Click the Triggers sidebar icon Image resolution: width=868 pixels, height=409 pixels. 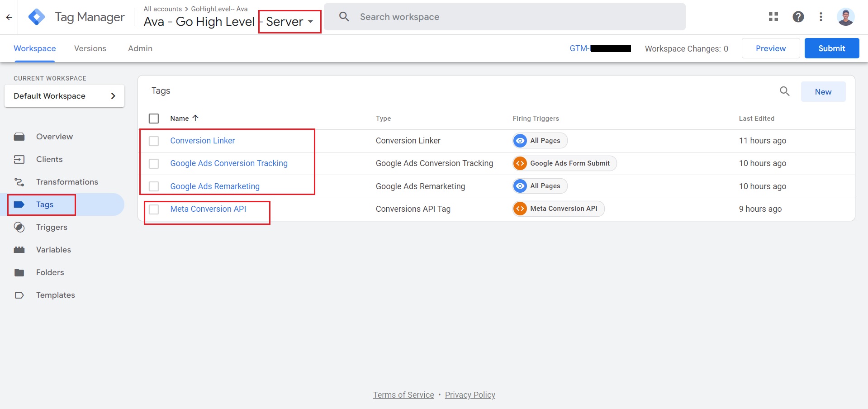coord(19,227)
